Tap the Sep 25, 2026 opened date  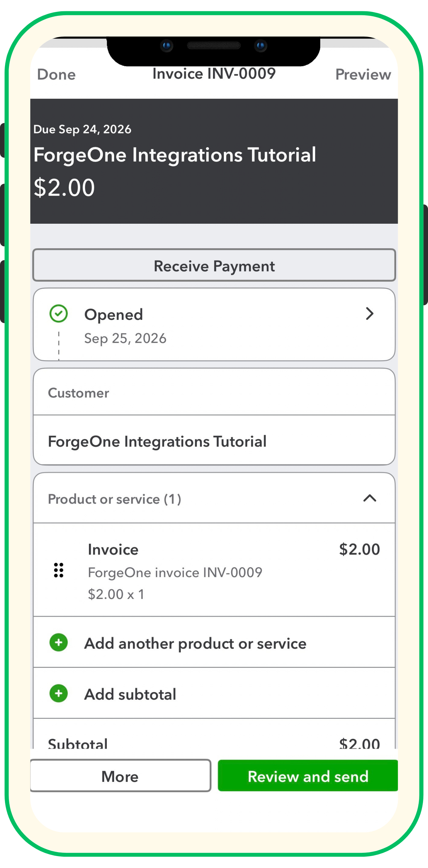125,338
